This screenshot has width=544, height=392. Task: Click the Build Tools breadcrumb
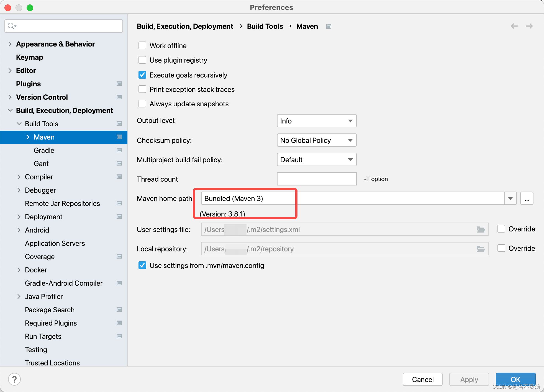(265, 26)
